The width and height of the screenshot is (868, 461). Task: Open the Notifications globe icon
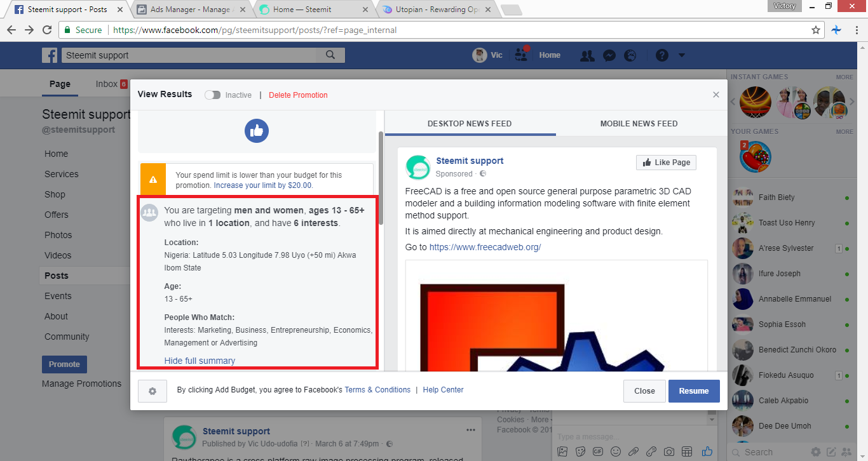coord(630,55)
